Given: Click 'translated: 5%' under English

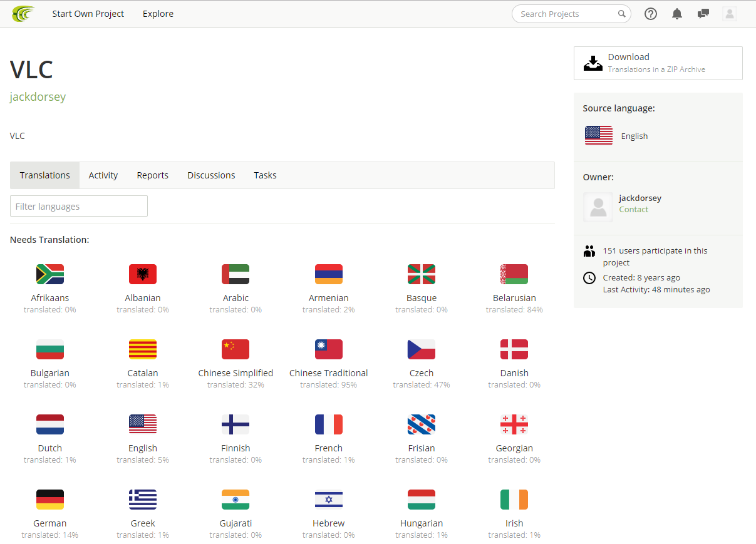Looking at the screenshot, I should tap(143, 460).
